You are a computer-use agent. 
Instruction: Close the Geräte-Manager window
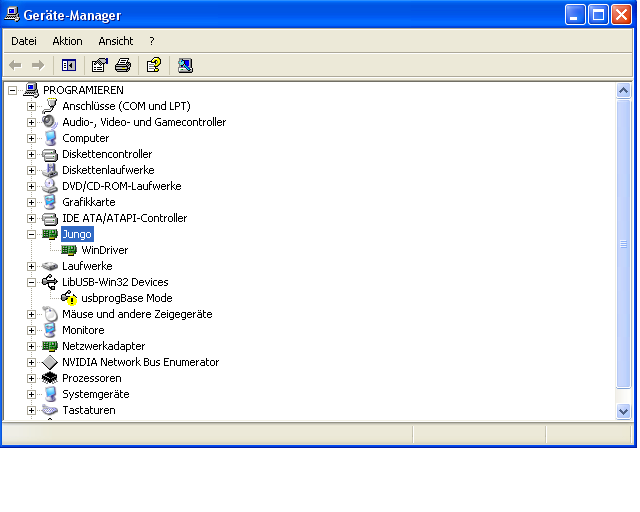[621, 16]
